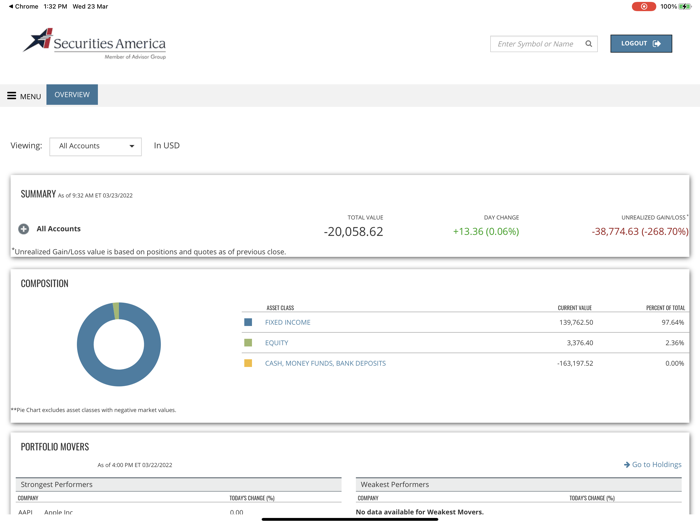Viewport: 700px width, 525px height.
Task: Click the Fixed Income value 139,762.50
Action: coord(576,322)
